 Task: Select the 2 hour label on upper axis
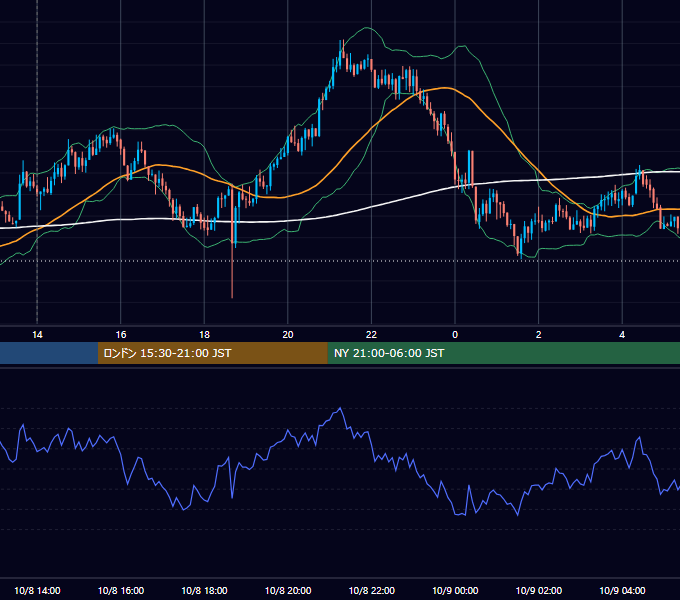(539, 335)
